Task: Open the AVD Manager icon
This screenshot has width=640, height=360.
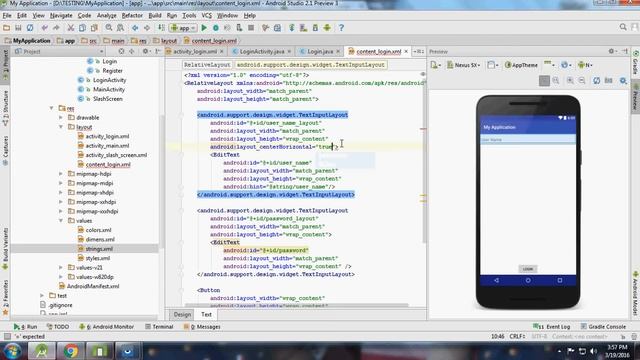Action: coord(304,28)
